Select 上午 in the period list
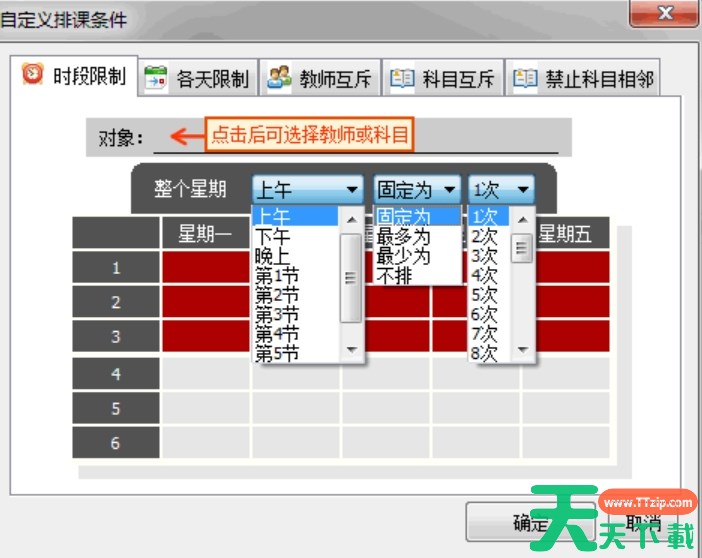 point(295,216)
